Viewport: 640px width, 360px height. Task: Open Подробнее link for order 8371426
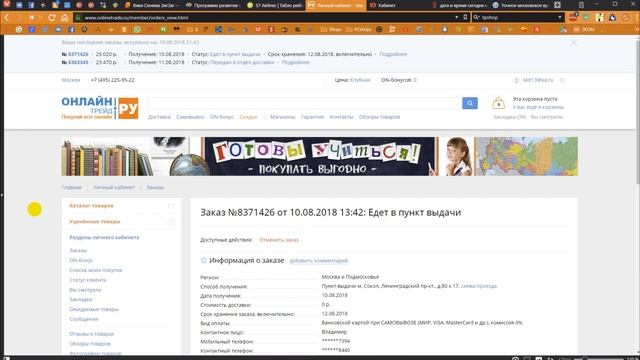tap(393, 54)
